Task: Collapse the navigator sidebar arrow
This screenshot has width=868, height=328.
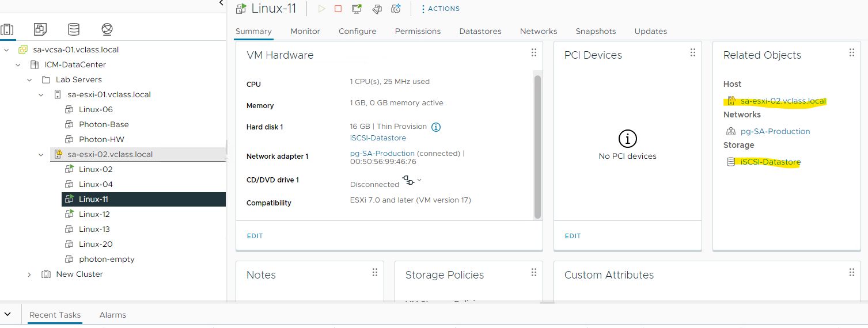Action: (222, 3)
